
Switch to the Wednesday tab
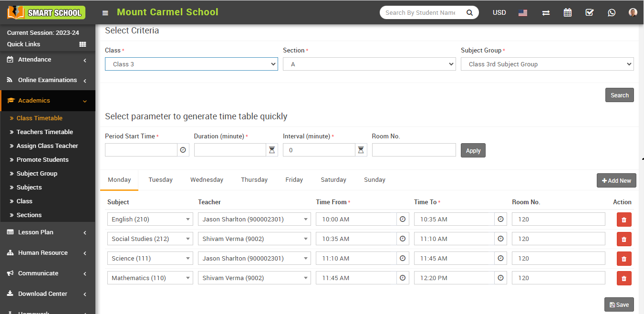(207, 180)
